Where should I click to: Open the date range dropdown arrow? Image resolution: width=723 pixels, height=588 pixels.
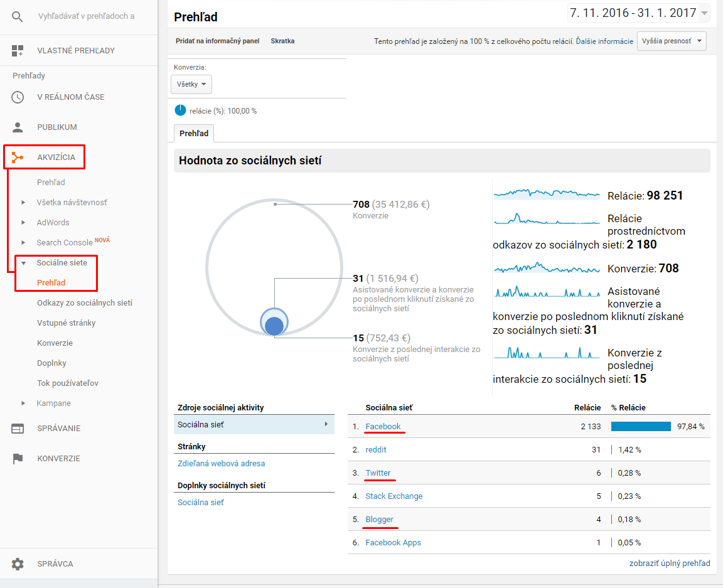point(704,13)
